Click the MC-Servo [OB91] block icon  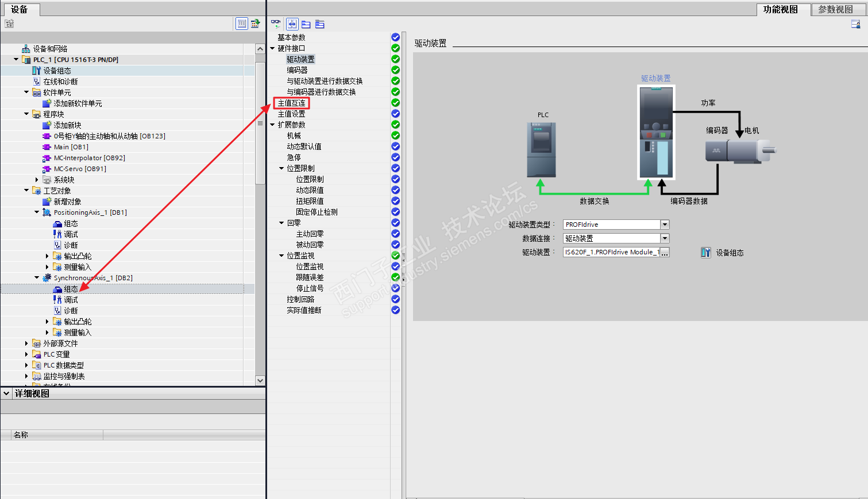pyautogui.click(x=47, y=169)
